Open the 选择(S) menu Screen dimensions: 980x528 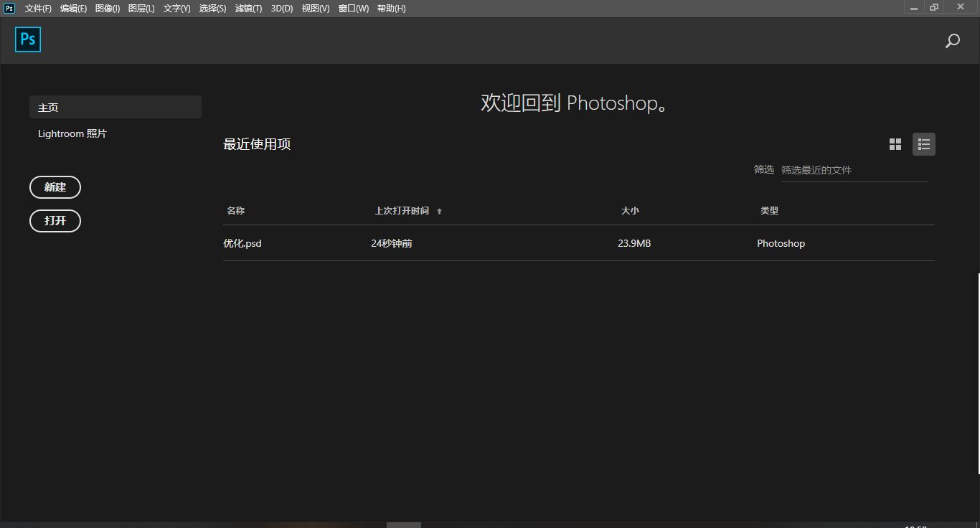click(212, 9)
